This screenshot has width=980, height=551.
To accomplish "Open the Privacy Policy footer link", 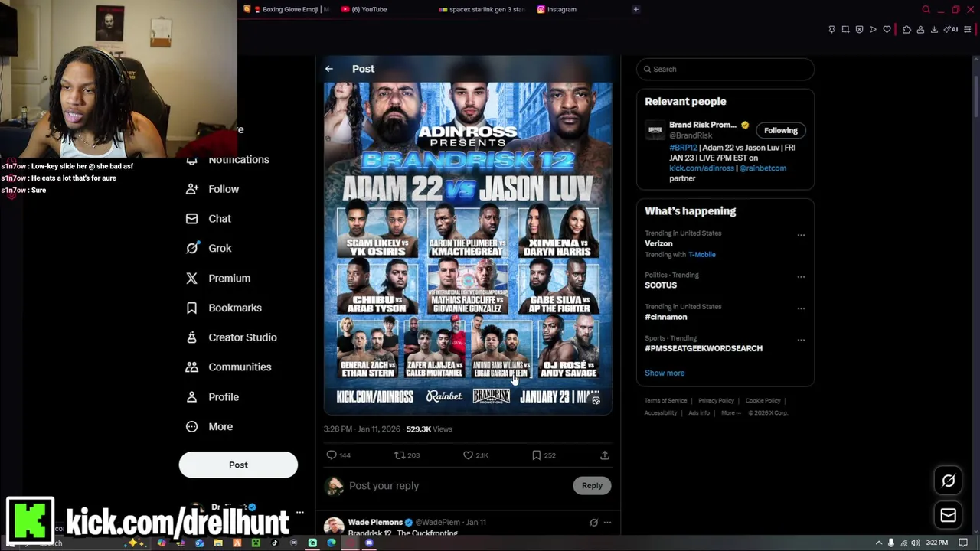I will click(716, 401).
